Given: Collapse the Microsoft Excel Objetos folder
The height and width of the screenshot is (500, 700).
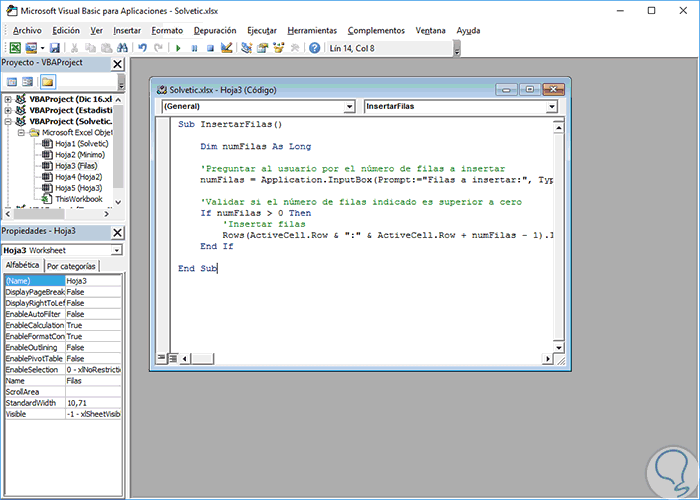Looking at the screenshot, I should [22, 132].
